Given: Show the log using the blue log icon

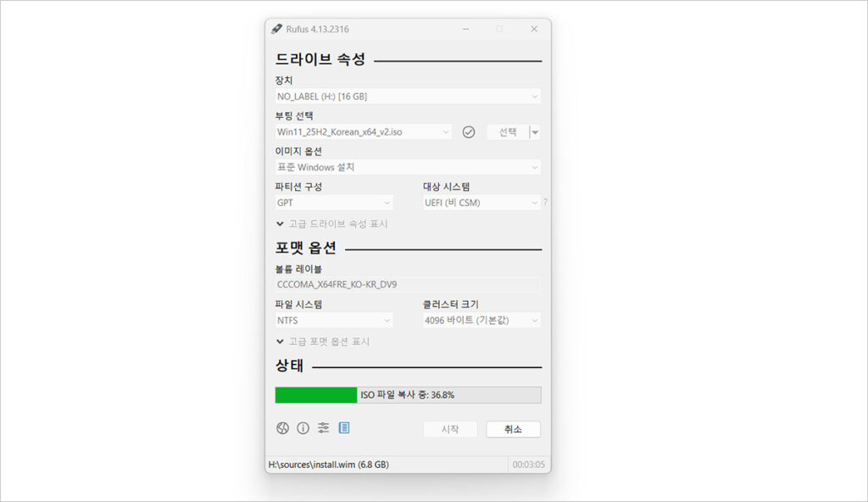Looking at the screenshot, I should point(344,428).
